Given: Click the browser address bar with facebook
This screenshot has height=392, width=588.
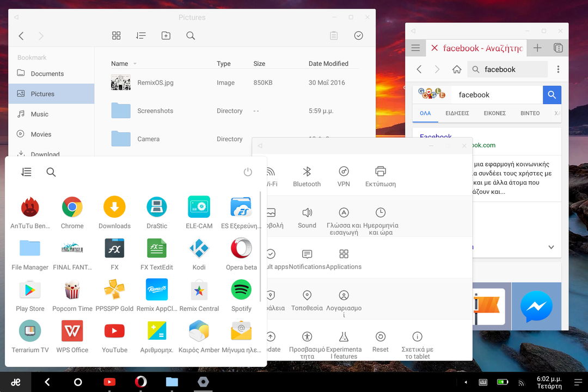Looking at the screenshot, I should [509, 70].
